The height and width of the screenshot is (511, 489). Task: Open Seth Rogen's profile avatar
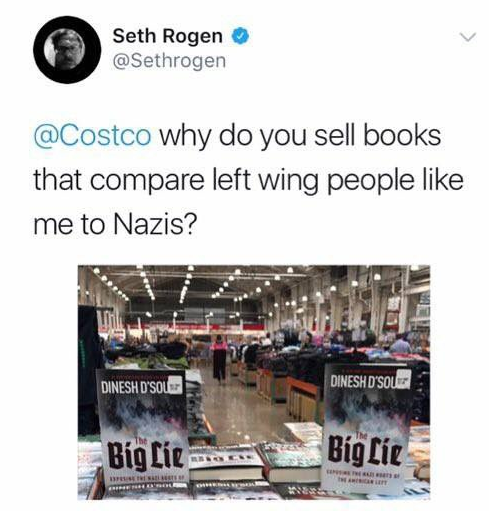point(67,49)
